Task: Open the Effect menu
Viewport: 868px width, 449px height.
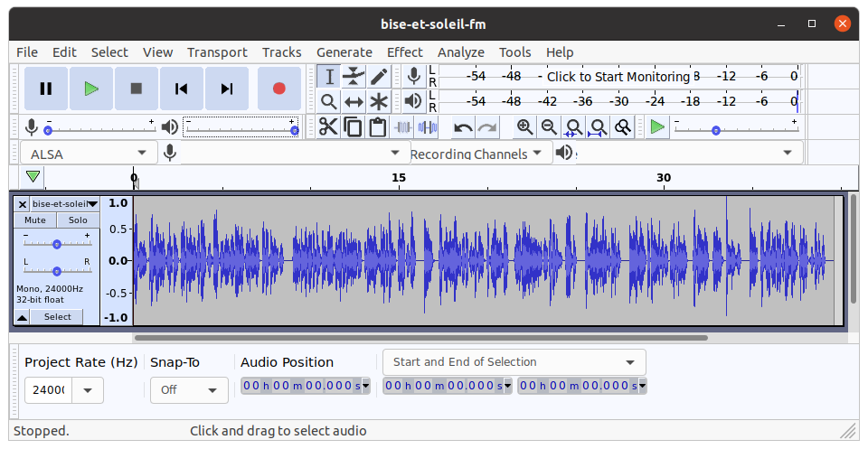Action: [405, 52]
